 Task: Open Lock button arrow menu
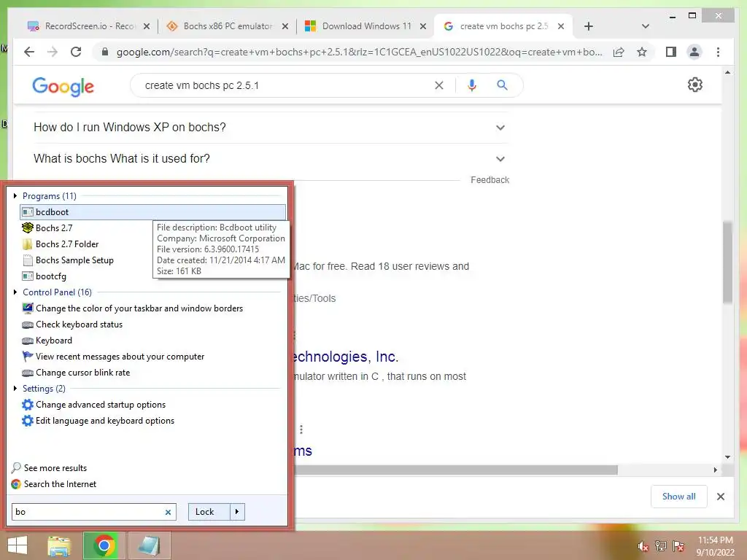tap(237, 512)
